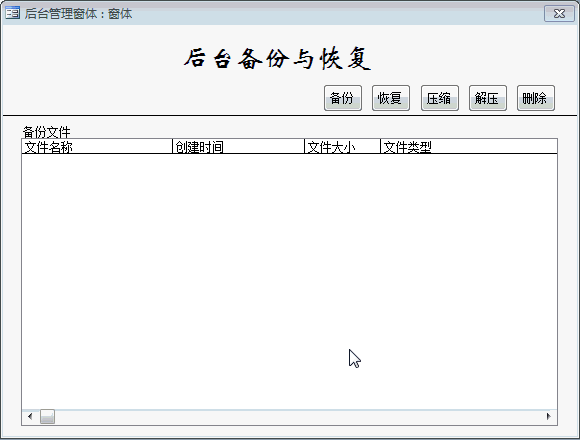Select the form icon in the title bar
The width and height of the screenshot is (580, 440).
click(x=13, y=13)
